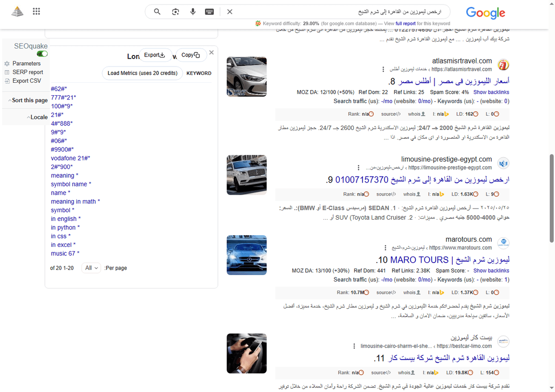Click the keyword difficulty fire icon

click(259, 23)
